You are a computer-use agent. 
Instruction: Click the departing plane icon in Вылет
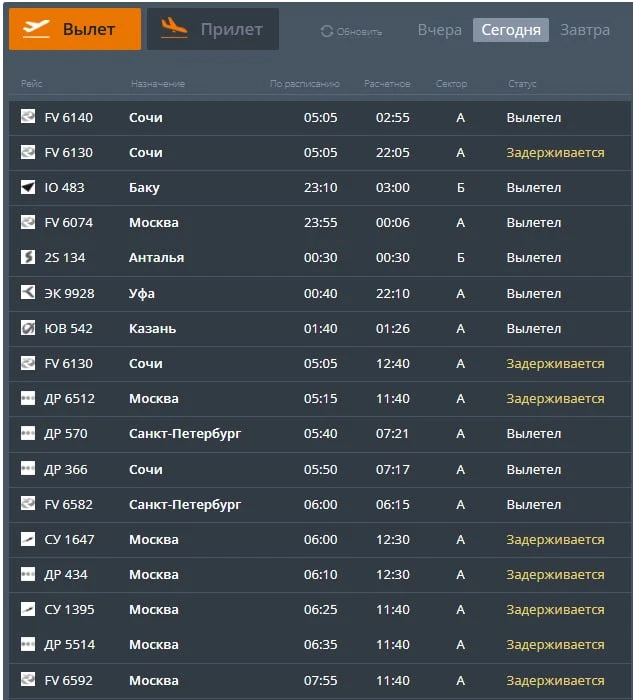coord(36,29)
